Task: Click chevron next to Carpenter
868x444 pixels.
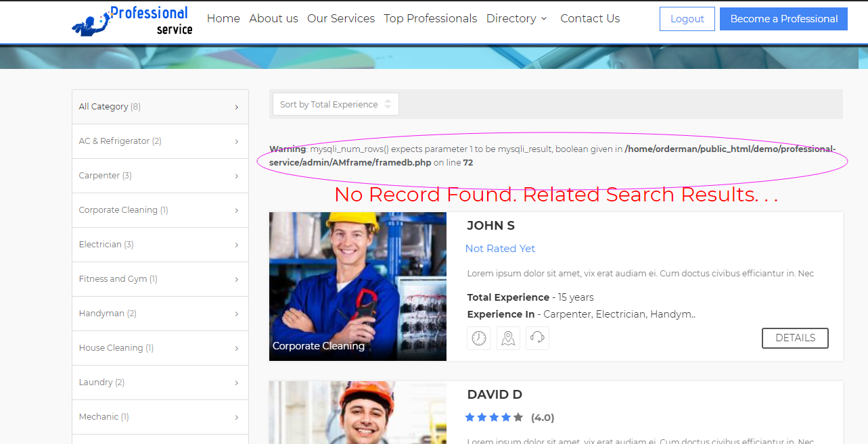Action: (x=236, y=176)
